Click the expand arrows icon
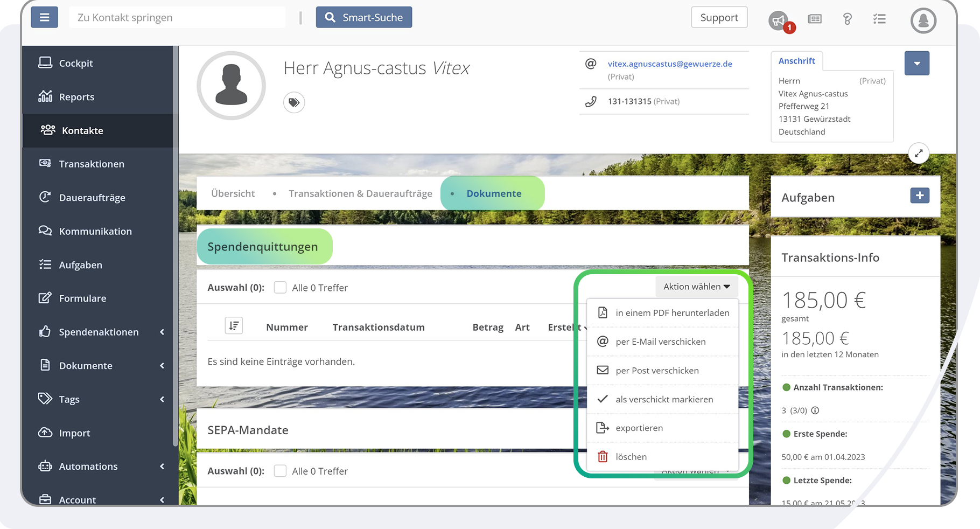The height and width of the screenshot is (529, 980). click(x=919, y=154)
